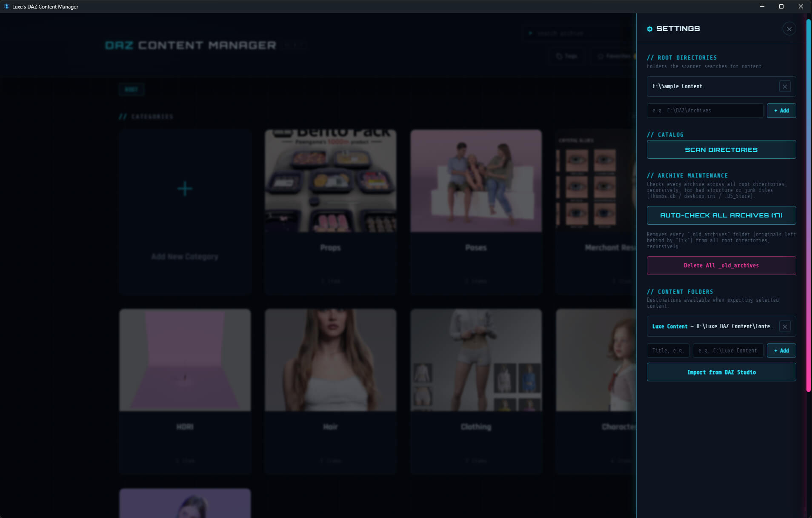
Task: Add a new content folder
Action: [x=781, y=351]
